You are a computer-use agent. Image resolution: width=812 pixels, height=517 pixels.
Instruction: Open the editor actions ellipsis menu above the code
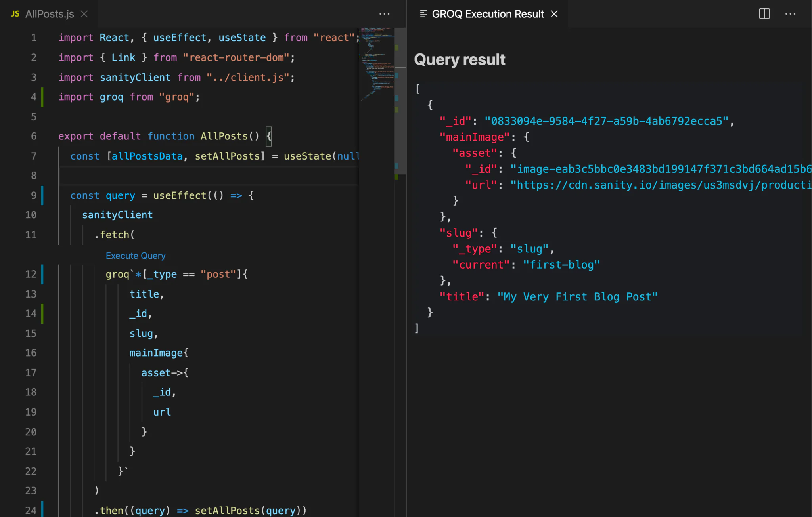point(384,14)
